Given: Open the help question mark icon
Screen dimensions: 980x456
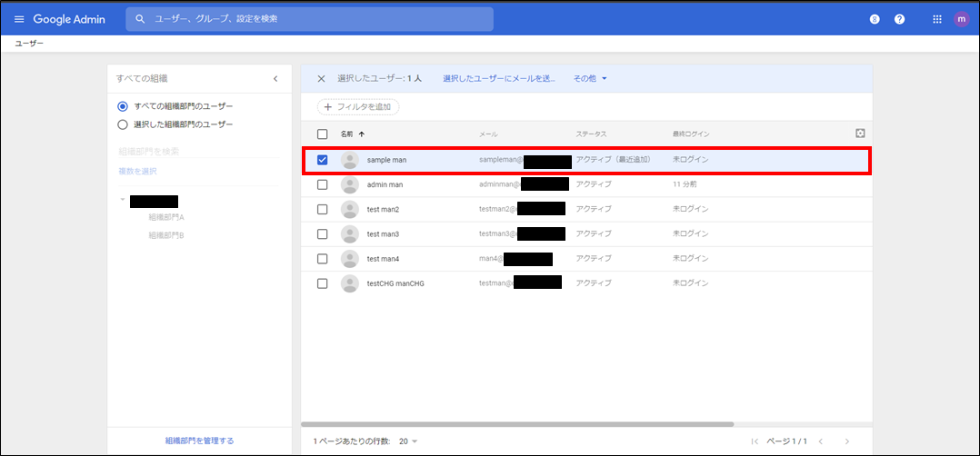Looking at the screenshot, I should click(x=899, y=19).
